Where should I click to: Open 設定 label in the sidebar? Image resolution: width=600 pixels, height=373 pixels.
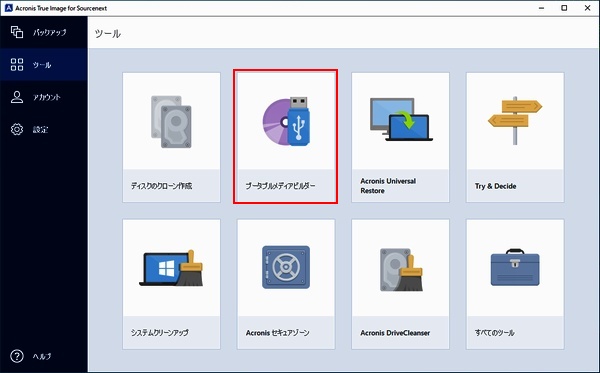tap(40, 130)
